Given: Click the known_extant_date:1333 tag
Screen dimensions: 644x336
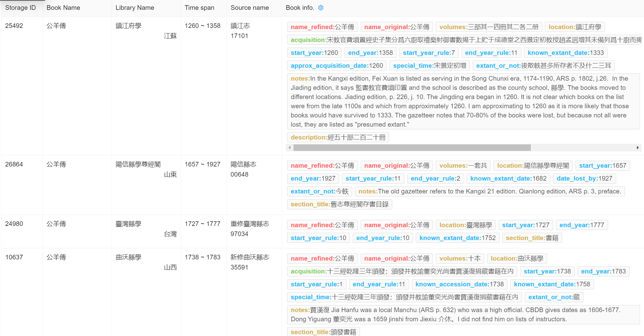Looking at the screenshot, I should (565, 53).
